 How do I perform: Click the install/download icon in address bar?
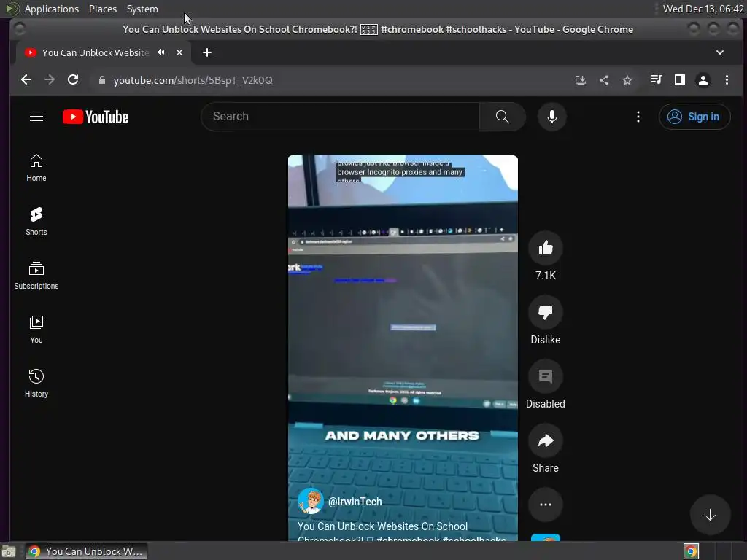pos(580,80)
